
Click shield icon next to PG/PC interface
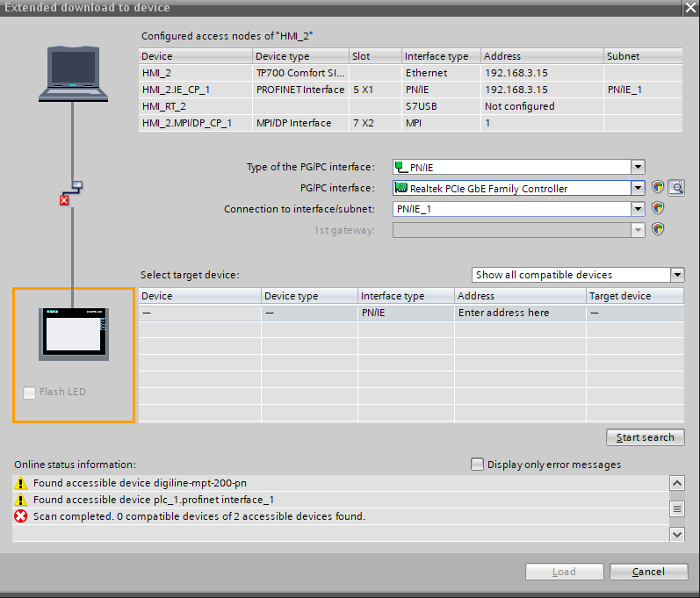tap(658, 188)
